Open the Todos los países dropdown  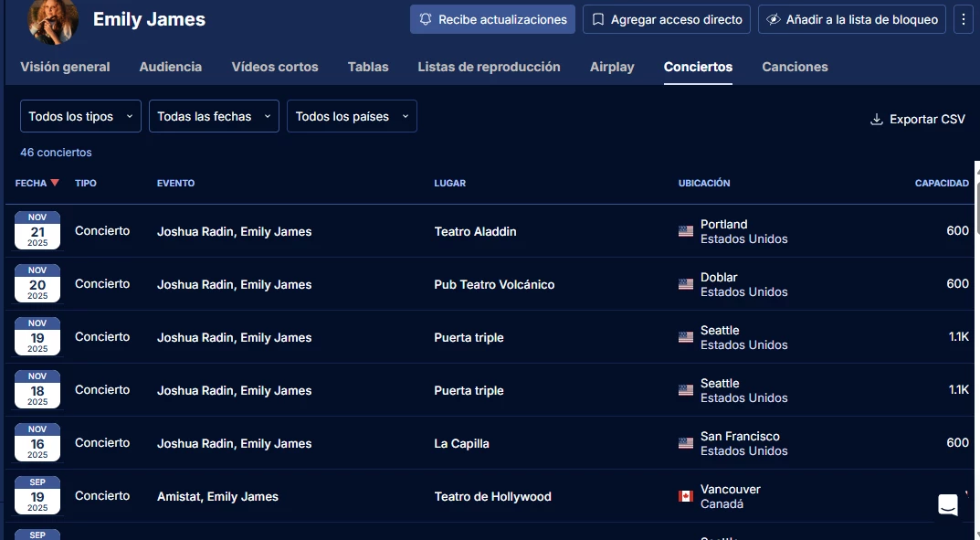pos(352,116)
